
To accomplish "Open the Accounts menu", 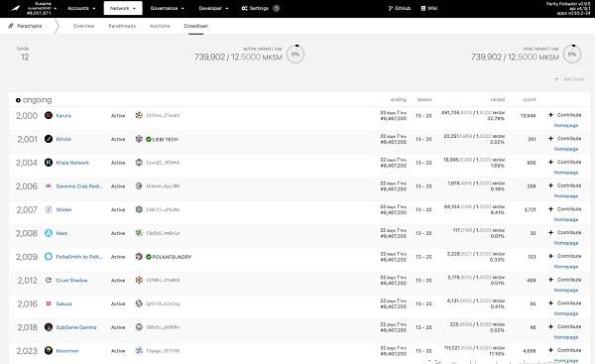I will coord(81,8).
